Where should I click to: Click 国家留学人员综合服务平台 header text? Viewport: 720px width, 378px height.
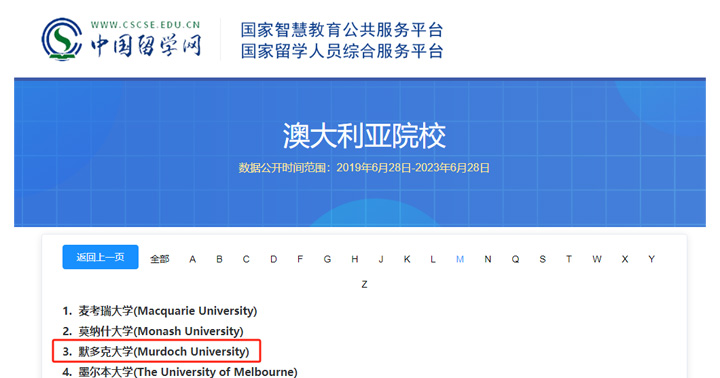(x=342, y=51)
